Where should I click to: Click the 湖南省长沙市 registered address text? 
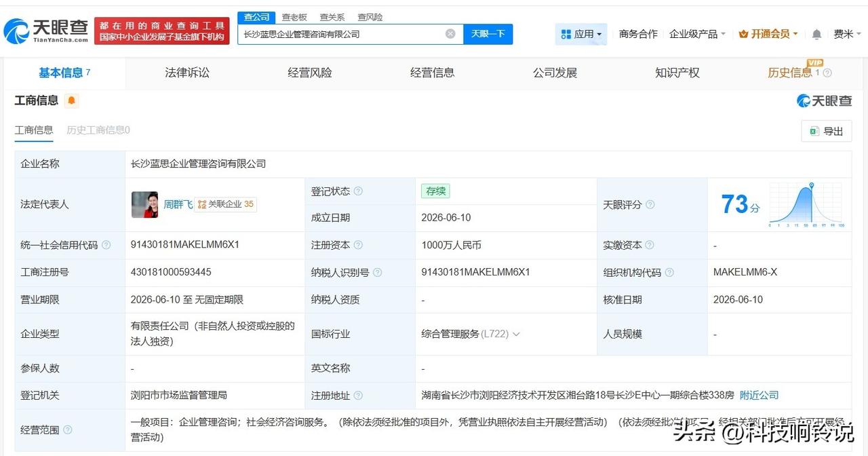click(x=578, y=395)
